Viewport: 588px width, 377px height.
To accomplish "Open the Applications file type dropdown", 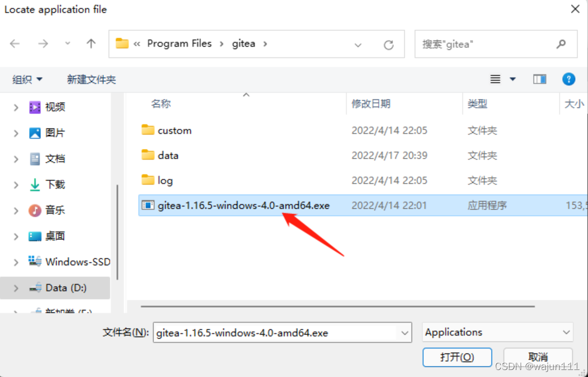I will 497,332.
